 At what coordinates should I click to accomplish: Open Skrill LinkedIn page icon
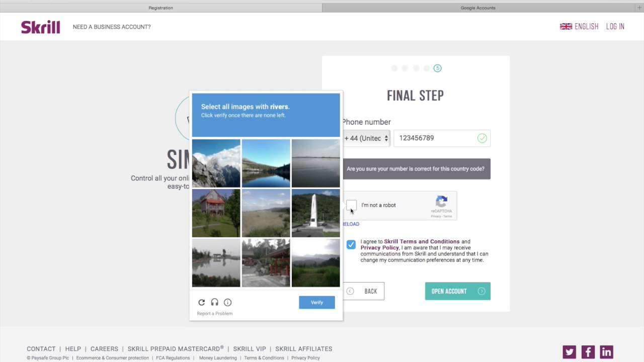606,352
